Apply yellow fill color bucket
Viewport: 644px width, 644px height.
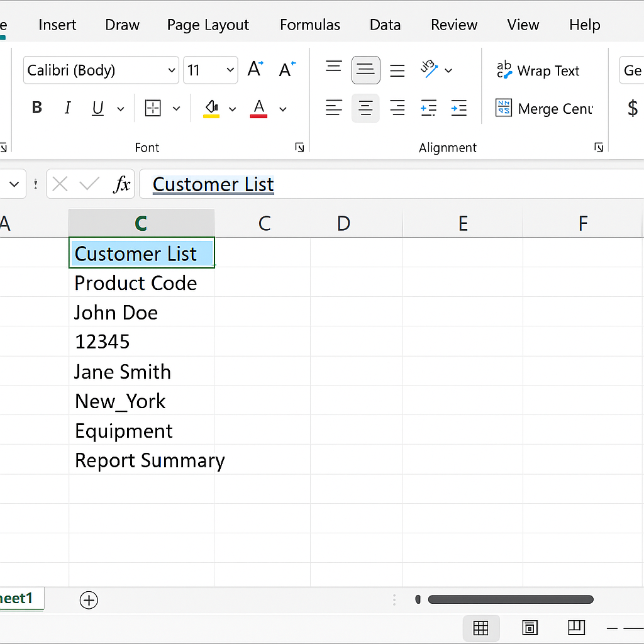pyautogui.click(x=211, y=108)
